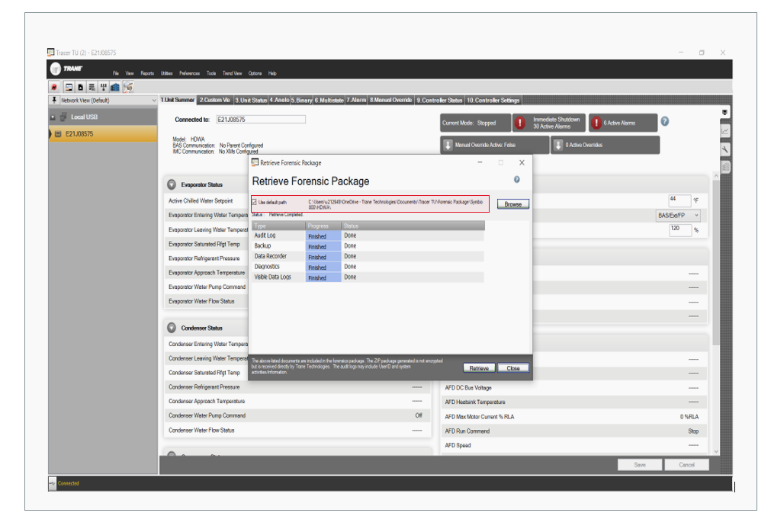This screenshot has width=771, height=532.
Task: Click the Save button at the bottom
Action: point(640,465)
